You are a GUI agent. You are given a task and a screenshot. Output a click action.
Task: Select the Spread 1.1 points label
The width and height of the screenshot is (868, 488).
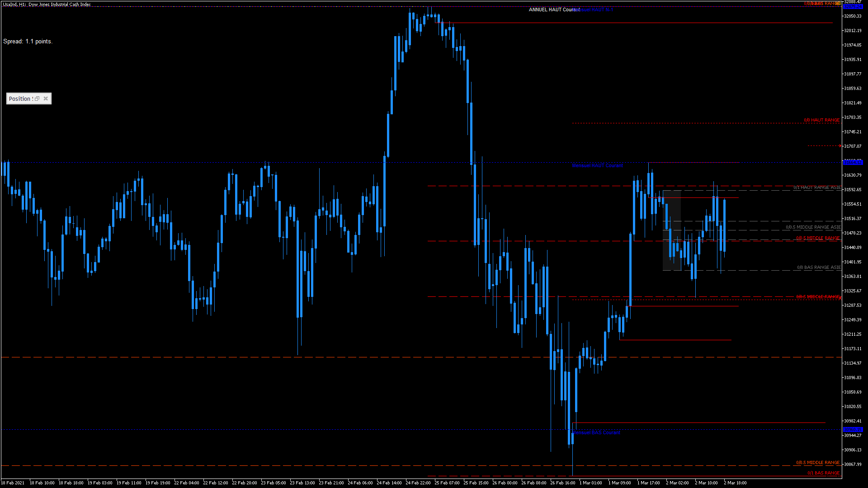(x=28, y=41)
